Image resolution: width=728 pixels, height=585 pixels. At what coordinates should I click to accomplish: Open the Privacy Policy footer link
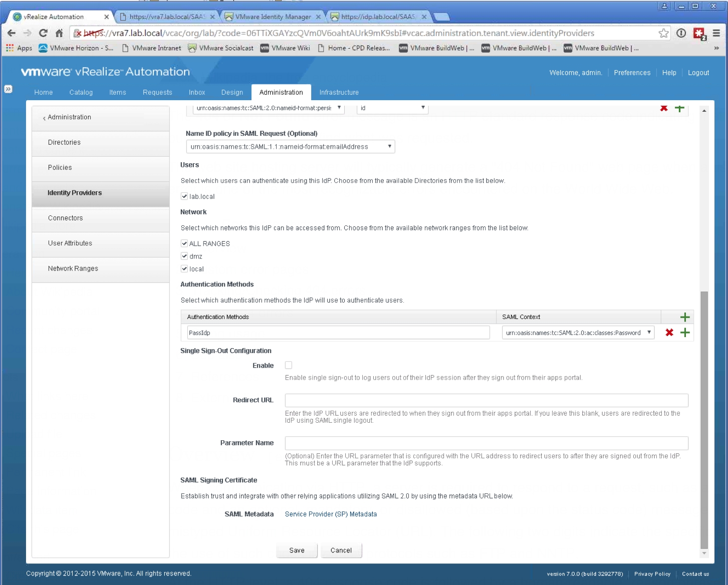pyautogui.click(x=652, y=574)
